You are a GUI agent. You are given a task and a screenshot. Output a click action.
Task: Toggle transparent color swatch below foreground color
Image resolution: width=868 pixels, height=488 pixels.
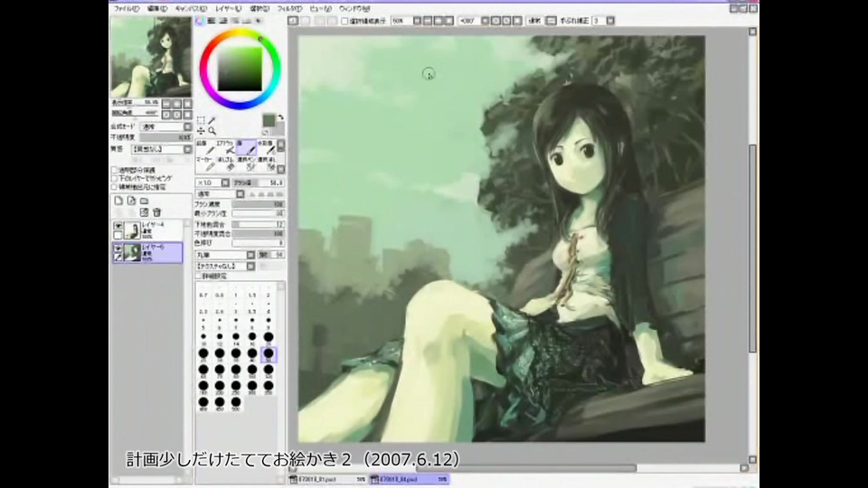tap(266, 132)
